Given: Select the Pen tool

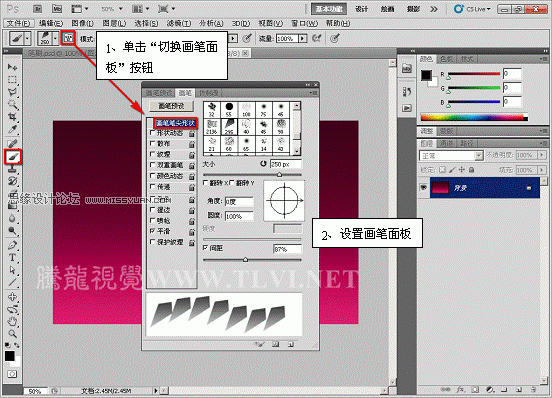Looking at the screenshot, I should point(12,245).
